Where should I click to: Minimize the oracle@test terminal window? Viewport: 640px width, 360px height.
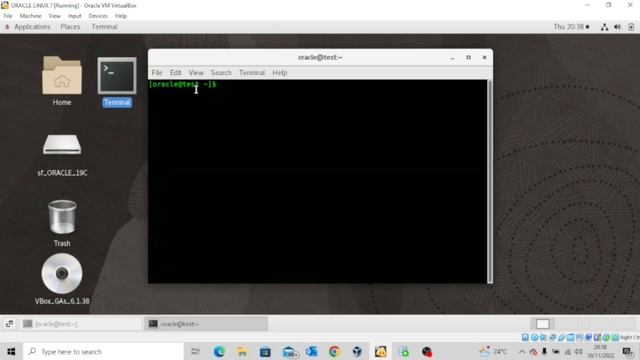(452, 58)
